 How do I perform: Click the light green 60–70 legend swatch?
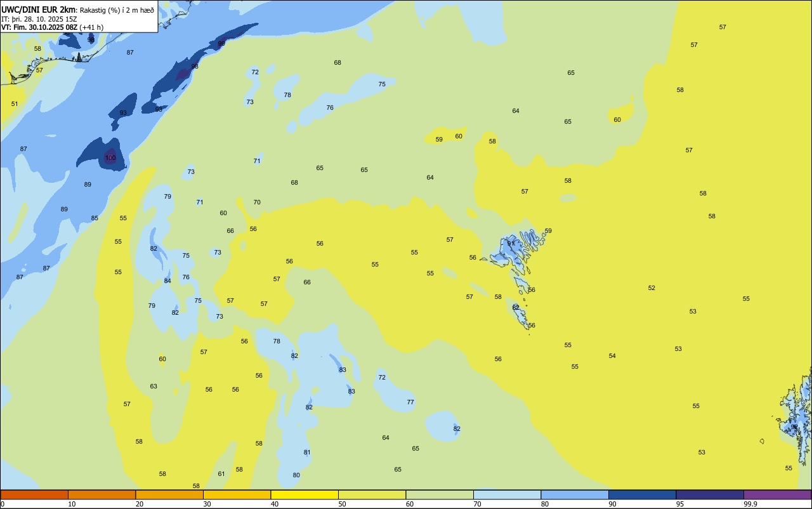point(440,494)
